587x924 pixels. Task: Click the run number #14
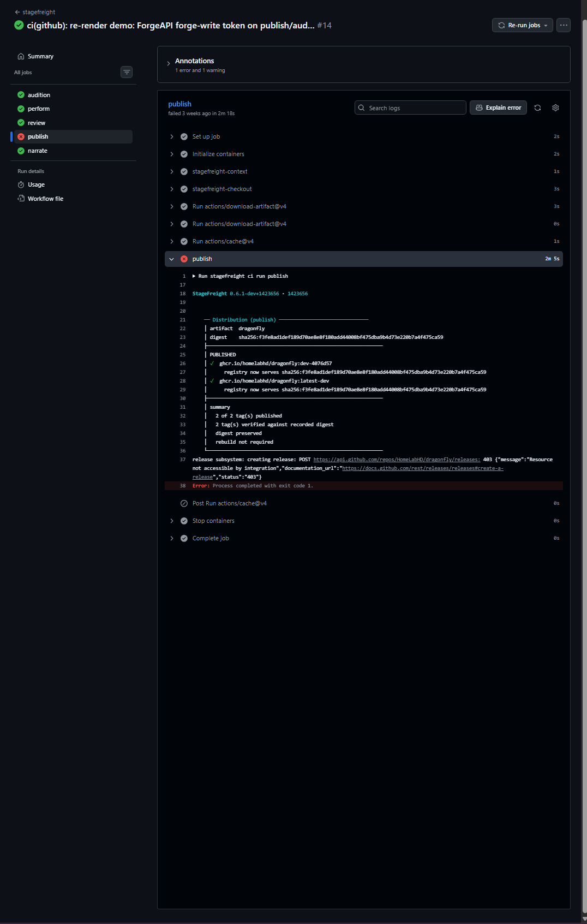(324, 25)
